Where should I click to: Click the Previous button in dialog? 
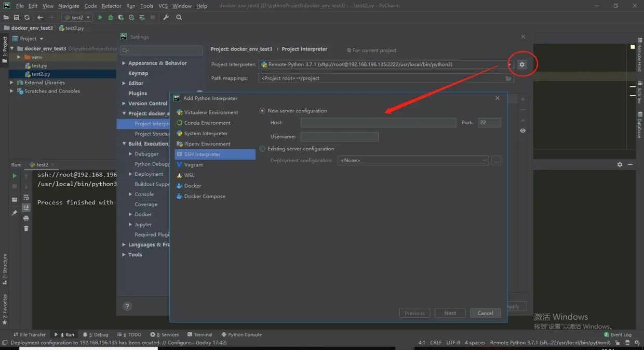click(x=414, y=313)
